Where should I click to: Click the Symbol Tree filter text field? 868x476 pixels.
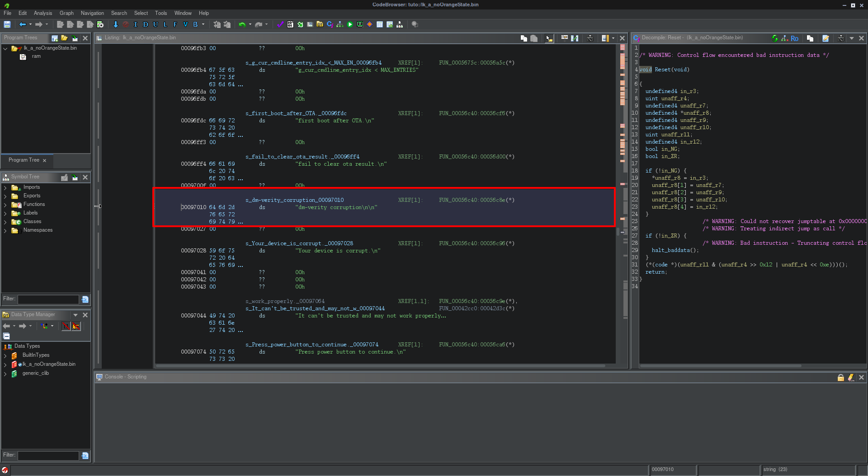[48, 299]
